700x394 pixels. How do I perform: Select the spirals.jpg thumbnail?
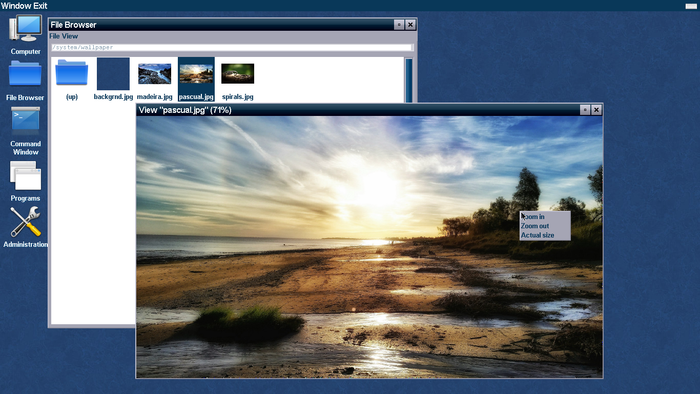coord(238,79)
